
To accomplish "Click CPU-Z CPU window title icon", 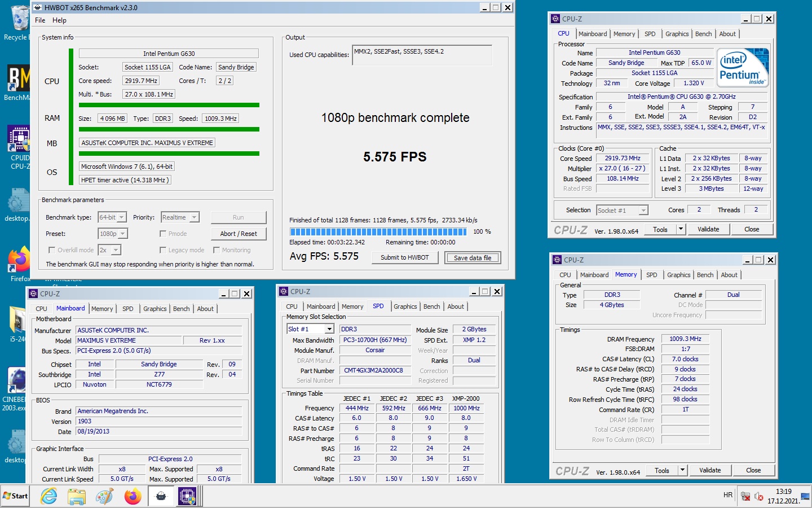I will 555,19.
